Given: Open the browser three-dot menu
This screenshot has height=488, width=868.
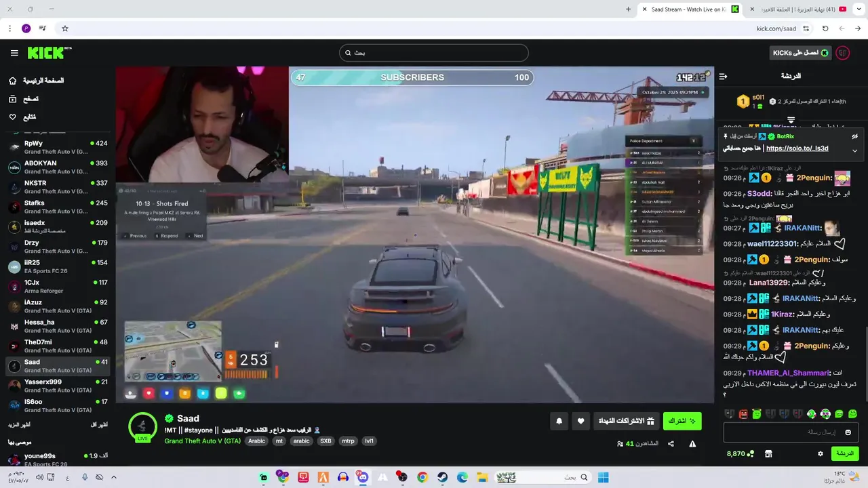Looking at the screenshot, I should pos(9,28).
